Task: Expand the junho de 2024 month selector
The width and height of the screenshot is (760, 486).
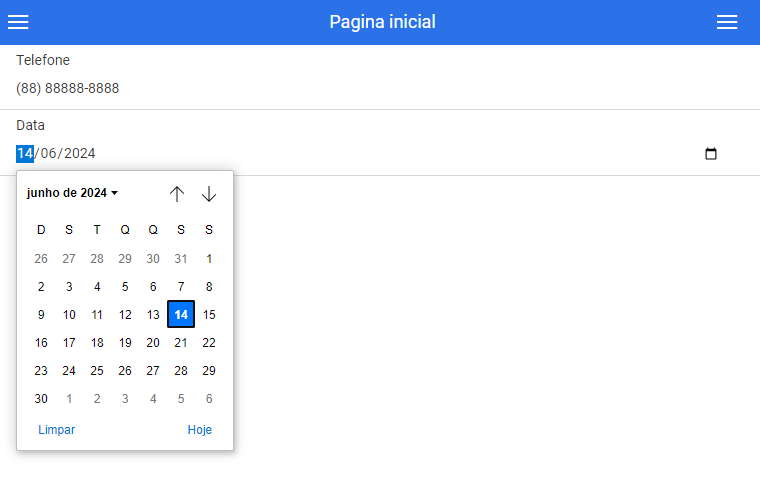Action: click(x=72, y=193)
